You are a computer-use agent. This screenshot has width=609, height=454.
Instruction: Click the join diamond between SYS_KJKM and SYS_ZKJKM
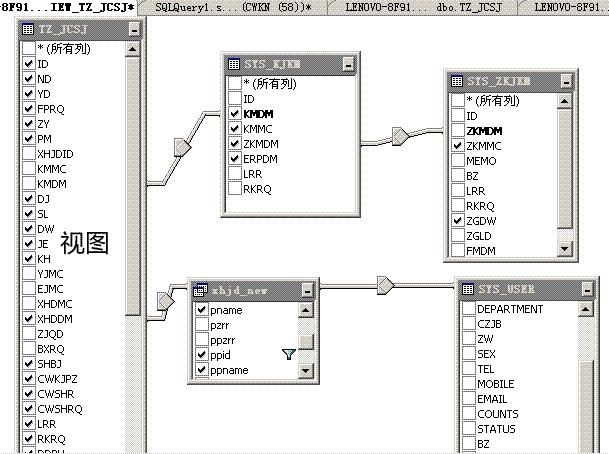point(399,134)
